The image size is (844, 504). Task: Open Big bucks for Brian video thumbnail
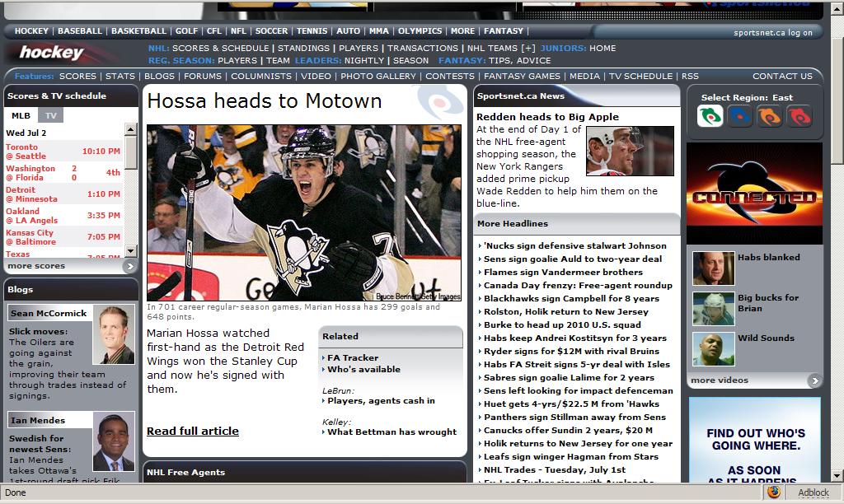coord(713,309)
